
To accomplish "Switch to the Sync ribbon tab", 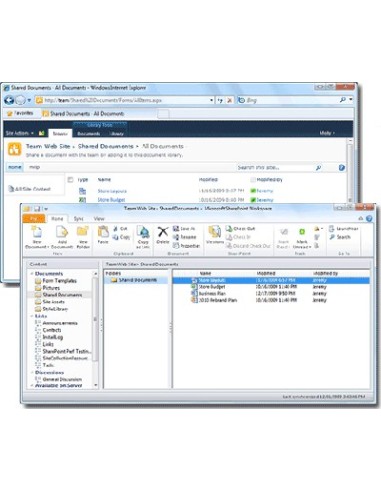I will tap(79, 219).
